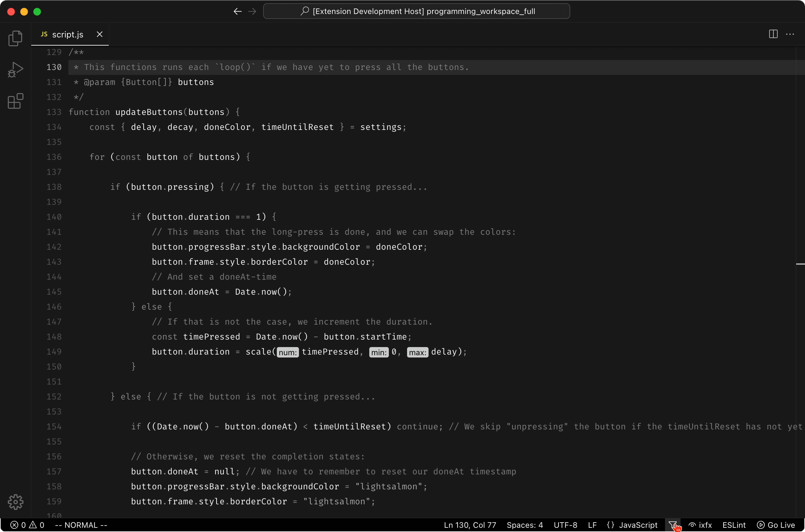Open editor More Actions menu
The height and width of the screenshot is (532, 805).
[x=790, y=34]
